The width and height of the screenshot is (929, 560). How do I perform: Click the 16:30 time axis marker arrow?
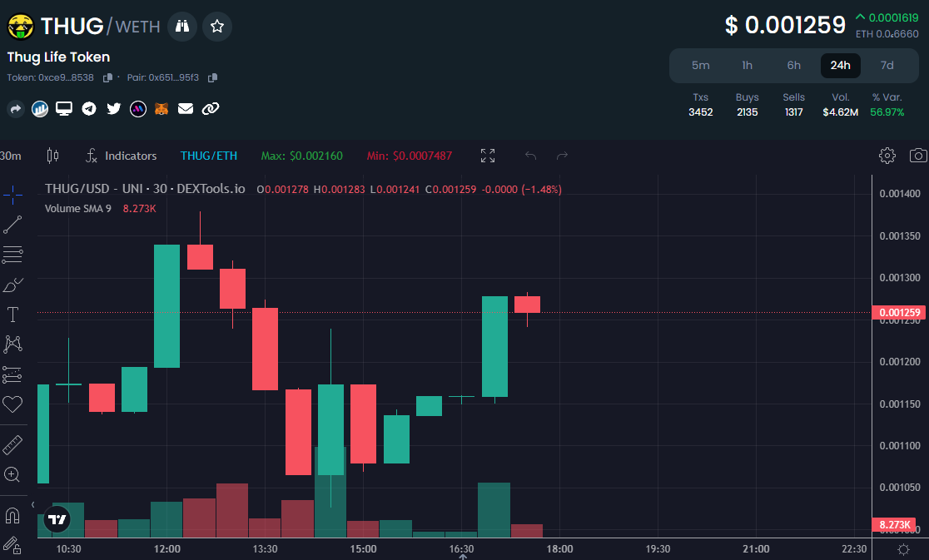pos(463,557)
